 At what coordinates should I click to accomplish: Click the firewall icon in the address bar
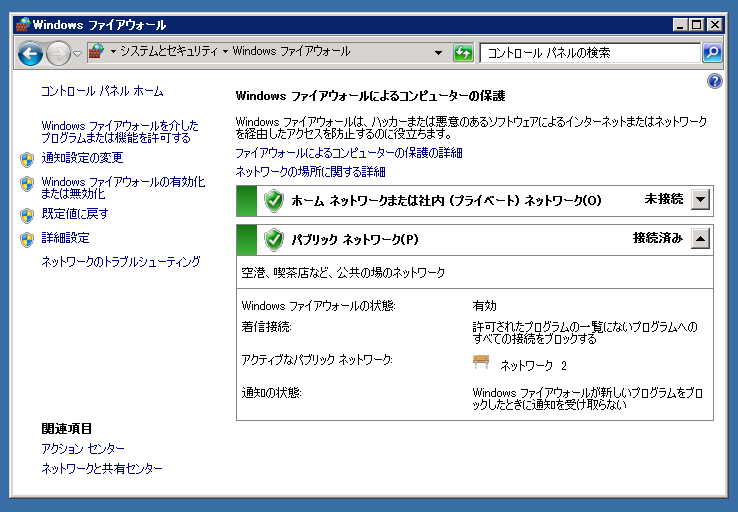(x=96, y=51)
